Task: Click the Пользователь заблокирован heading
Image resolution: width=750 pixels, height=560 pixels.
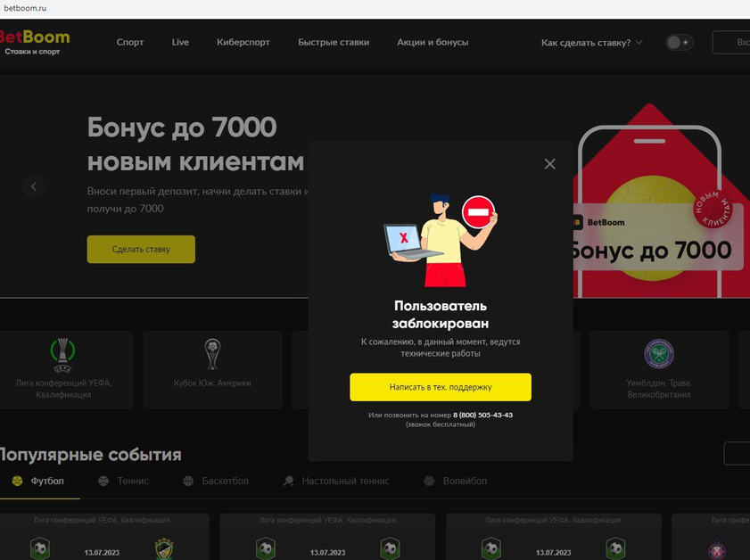Action: (441, 315)
